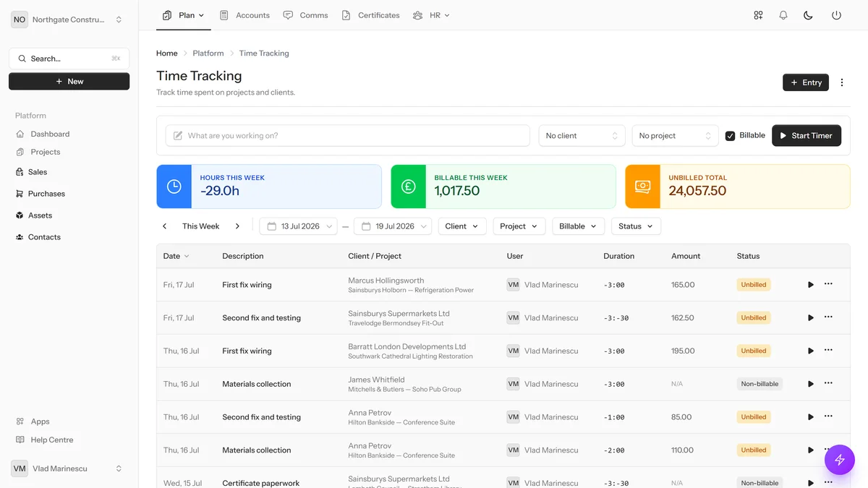Toggle dark mode moon icon

[x=809, y=15]
